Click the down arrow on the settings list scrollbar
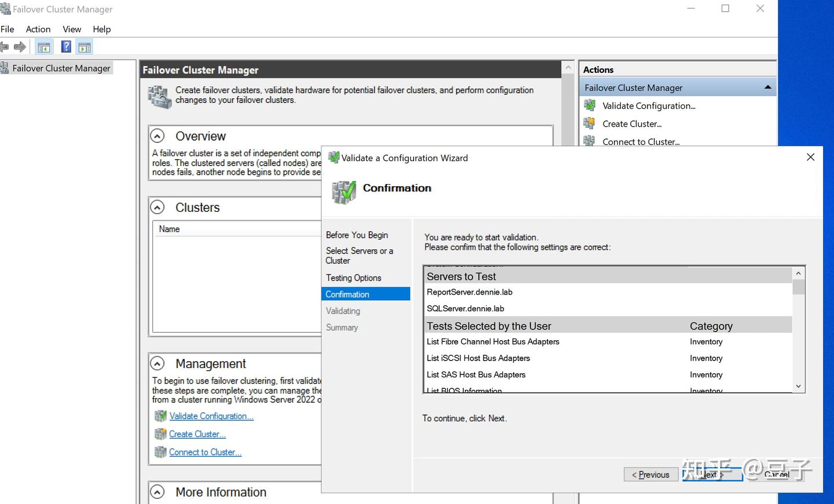Image resolution: width=834 pixels, height=504 pixels. click(x=798, y=386)
